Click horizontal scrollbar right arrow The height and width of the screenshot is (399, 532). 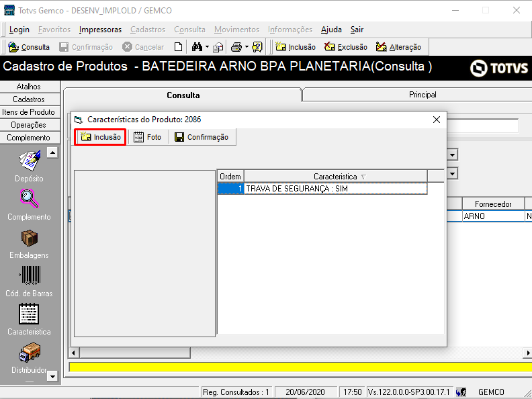pyautogui.click(x=528, y=353)
